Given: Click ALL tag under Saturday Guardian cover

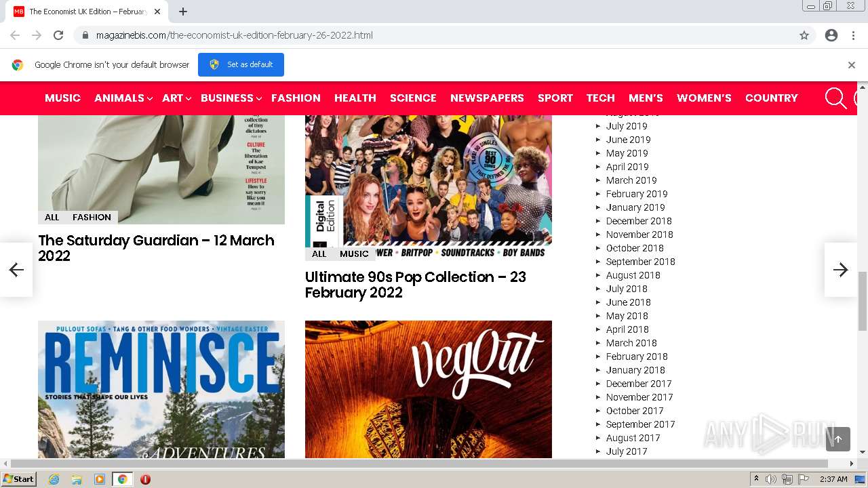Looking at the screenshot, I should point(52,218).
